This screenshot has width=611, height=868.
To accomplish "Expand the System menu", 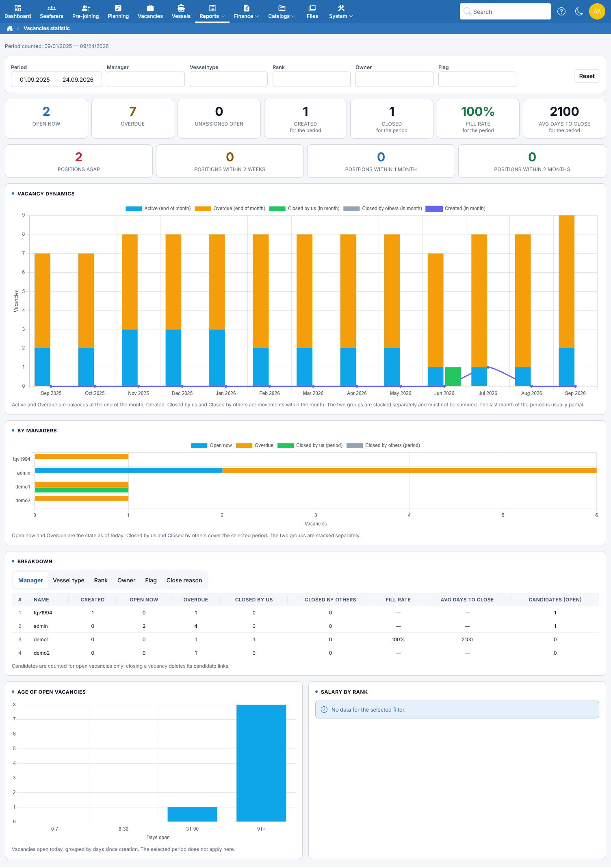I will [x=341, y=12].
